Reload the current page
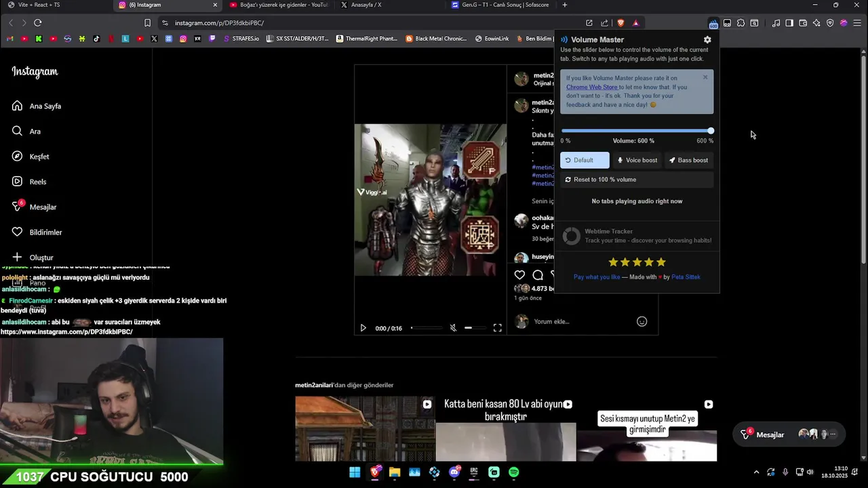Image resolution: width=868 pixels, height=488 pixels. (38, 22)
